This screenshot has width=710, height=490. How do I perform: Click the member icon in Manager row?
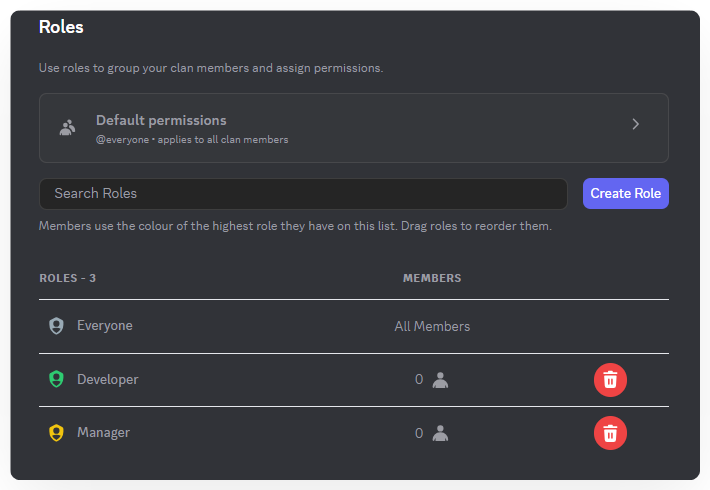tap(440, 433)
